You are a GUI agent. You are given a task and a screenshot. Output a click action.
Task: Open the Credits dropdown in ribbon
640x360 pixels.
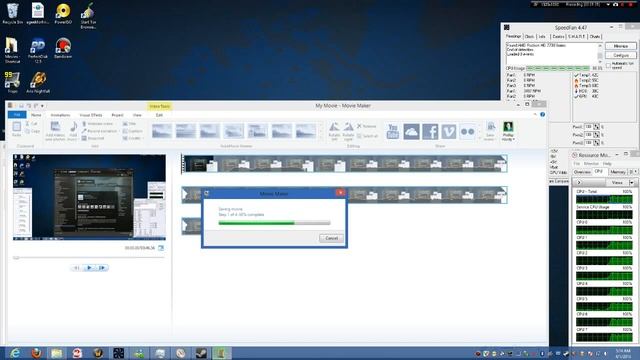coord(133,138)
